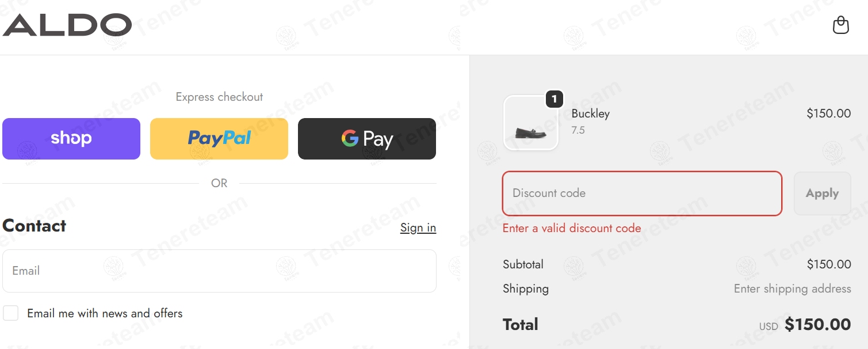Click into the Discount code field

[x=642, y=194]
